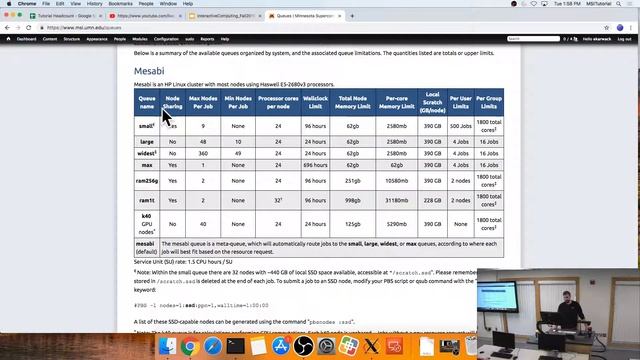Click the 998gb memory cell
This screenshot has width=640, height=360.
pyautogui.click(x=353, y=200)
